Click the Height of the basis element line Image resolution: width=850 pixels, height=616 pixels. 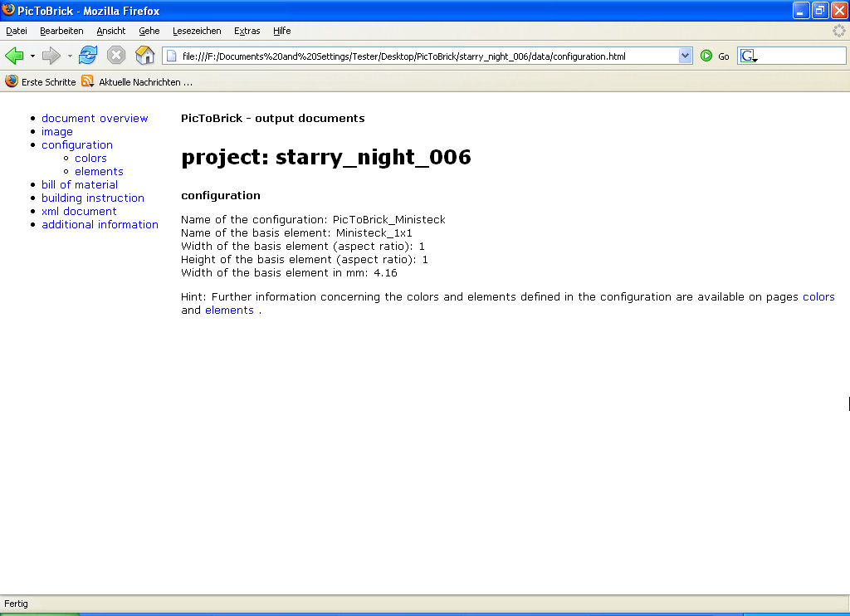[304, 260]
